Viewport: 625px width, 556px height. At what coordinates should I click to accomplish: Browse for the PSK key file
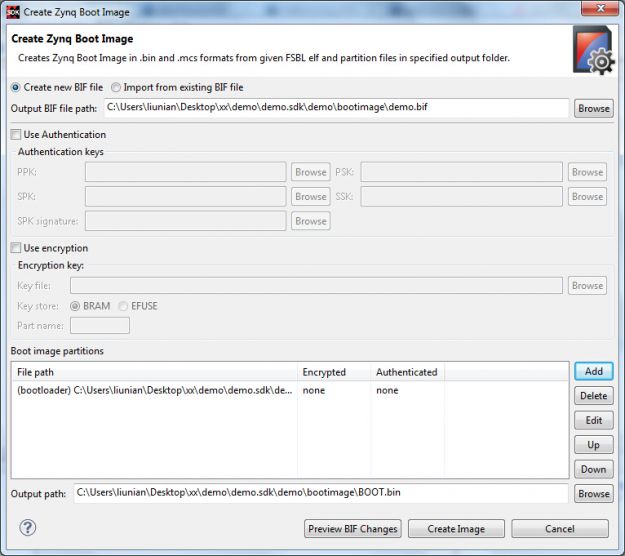tap(587, 172)
